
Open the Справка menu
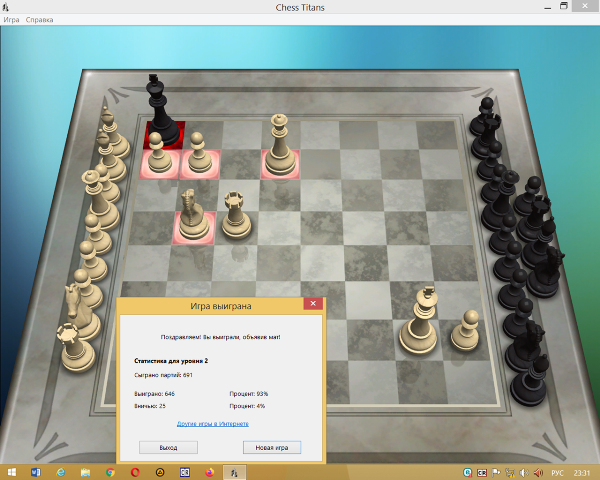point(40,20)
